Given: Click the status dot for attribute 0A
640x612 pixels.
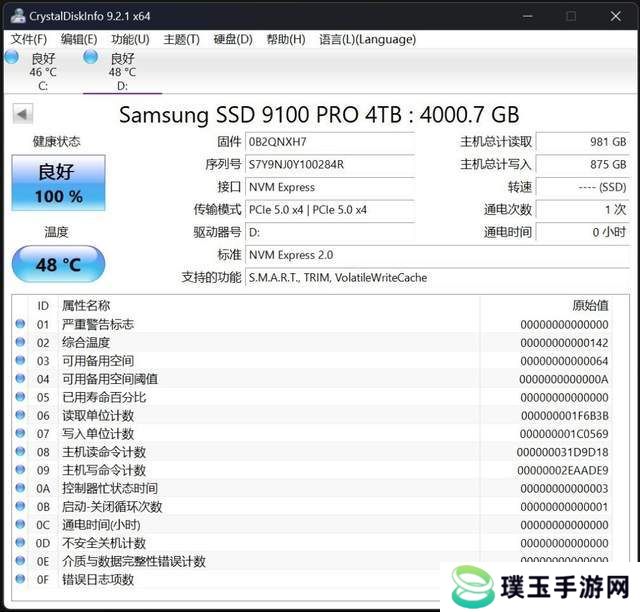Looking at the screenshot, I should 20,487.
